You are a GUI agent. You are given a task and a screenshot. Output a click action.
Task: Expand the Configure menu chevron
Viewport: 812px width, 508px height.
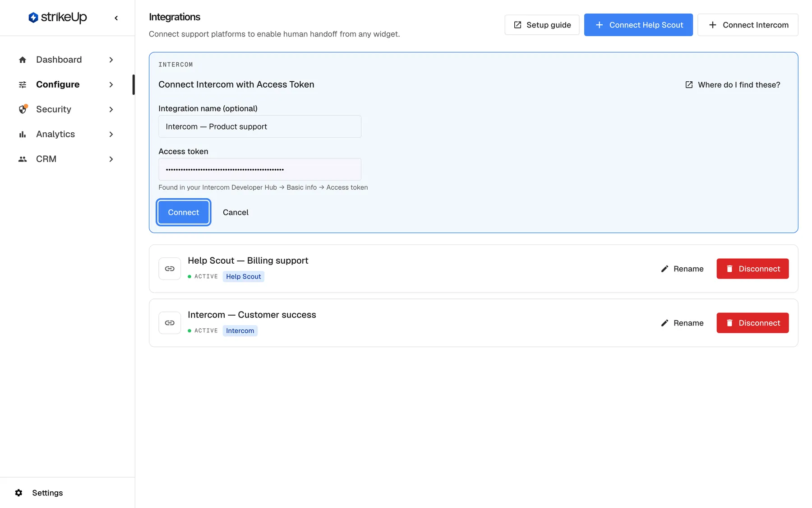[x=111, y=84]
